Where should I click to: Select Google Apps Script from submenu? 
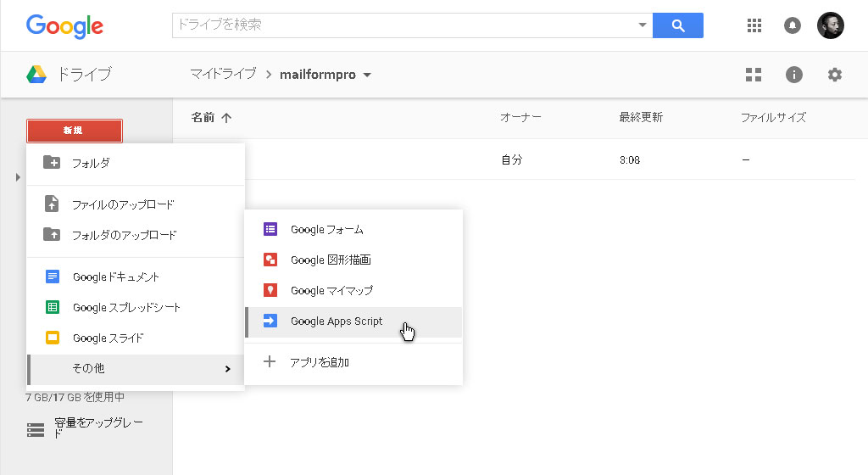point(337,321)
